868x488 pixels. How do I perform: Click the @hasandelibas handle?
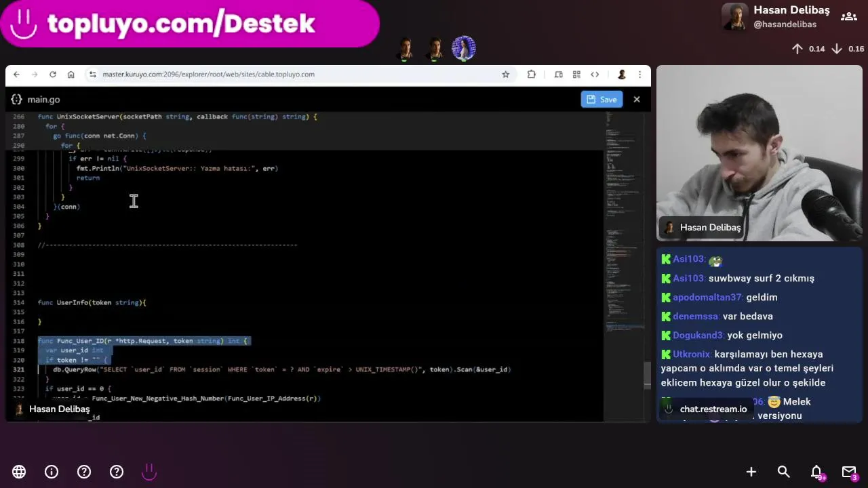point(785,24)
